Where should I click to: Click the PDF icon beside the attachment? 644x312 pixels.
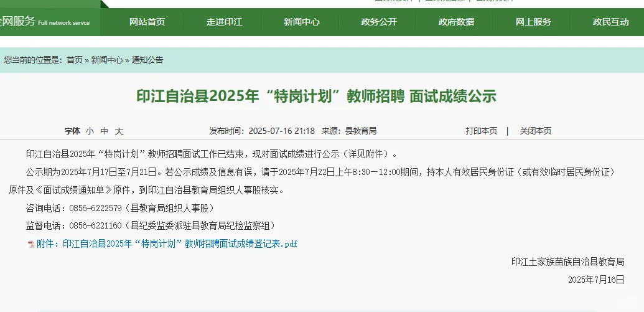pos(31,244)
